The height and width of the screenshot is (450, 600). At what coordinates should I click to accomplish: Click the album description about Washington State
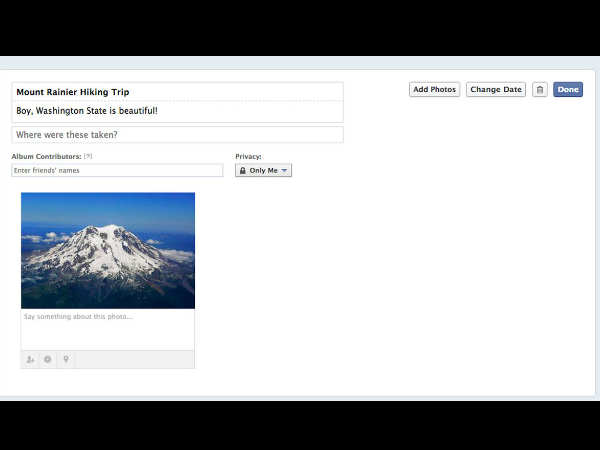(178, 111)
